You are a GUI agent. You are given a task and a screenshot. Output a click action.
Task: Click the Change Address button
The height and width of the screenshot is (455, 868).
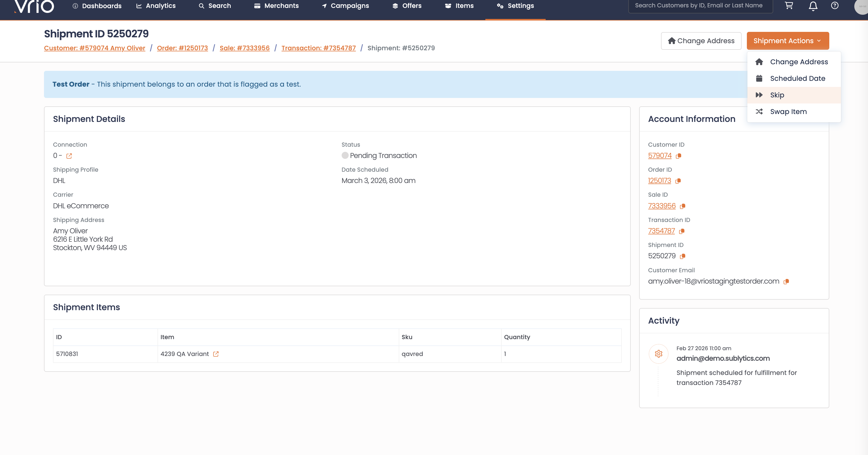[701, 41]
